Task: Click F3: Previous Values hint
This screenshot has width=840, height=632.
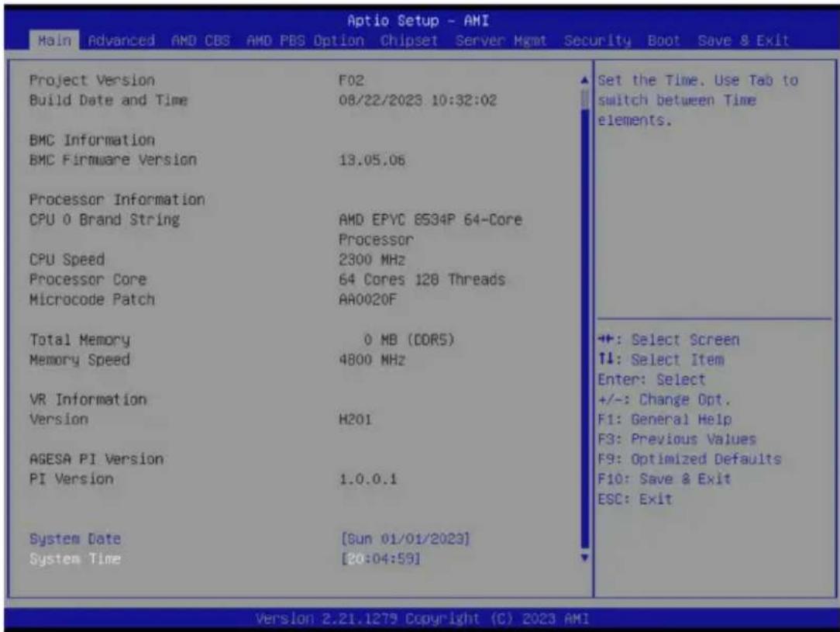Action: click(x=677, y=439)
